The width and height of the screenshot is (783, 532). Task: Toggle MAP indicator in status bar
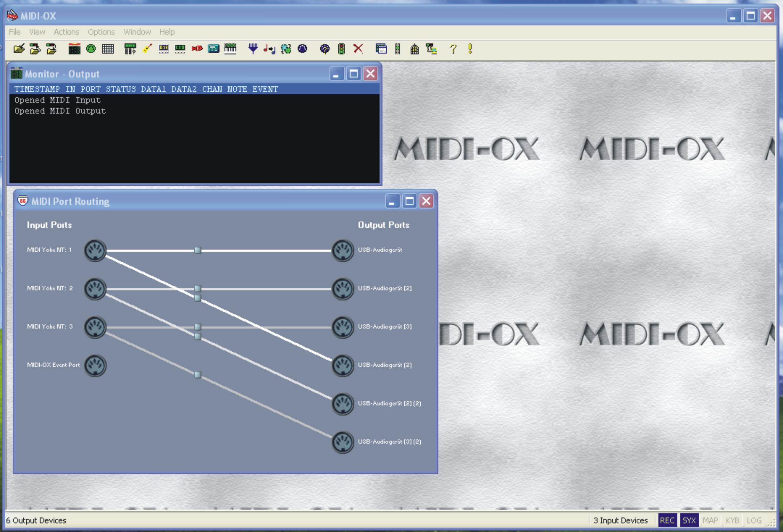pyautogui.click(x=710, y=520)
